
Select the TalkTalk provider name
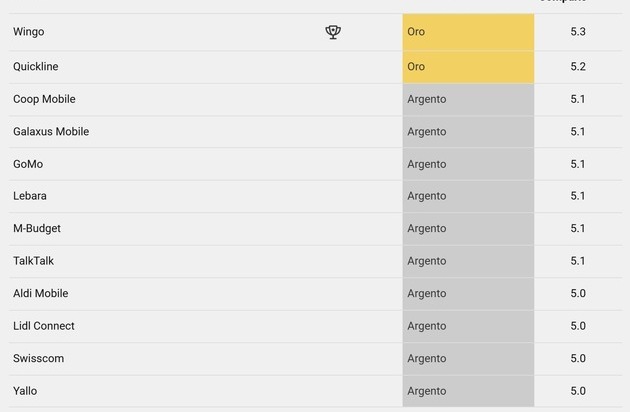(x=34, y=261)
